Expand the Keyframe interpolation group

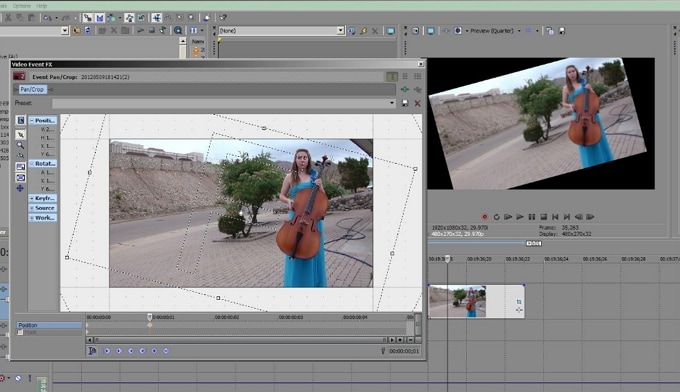32,198
